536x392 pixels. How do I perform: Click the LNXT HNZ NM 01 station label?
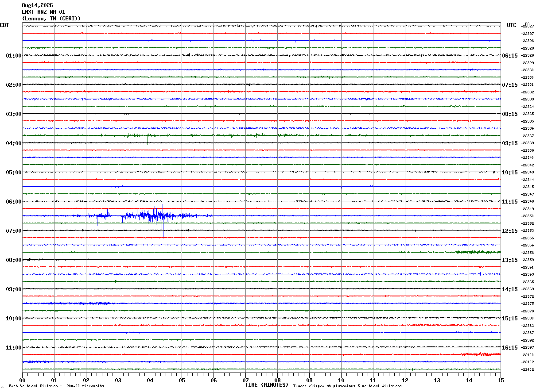click(43, 12)
